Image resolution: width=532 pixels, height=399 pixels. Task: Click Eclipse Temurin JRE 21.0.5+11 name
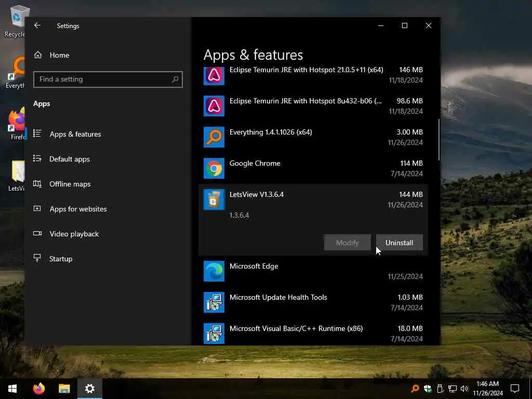(307, 70)
